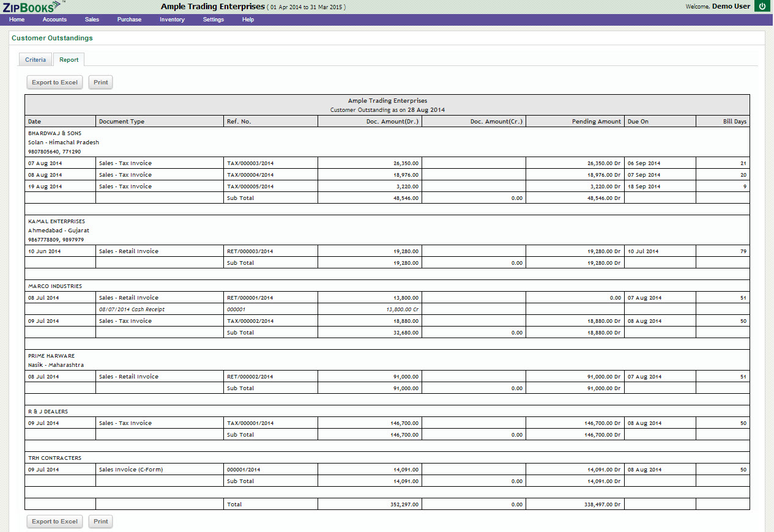Click the green power logout icon
This screenshot has height=532, width=774.
pos(762,7)
